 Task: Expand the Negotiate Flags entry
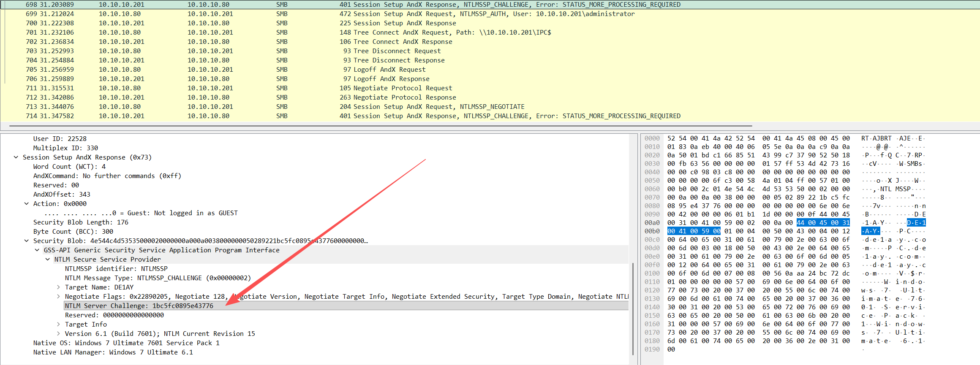pyautogui.click(x=58, y=297)
